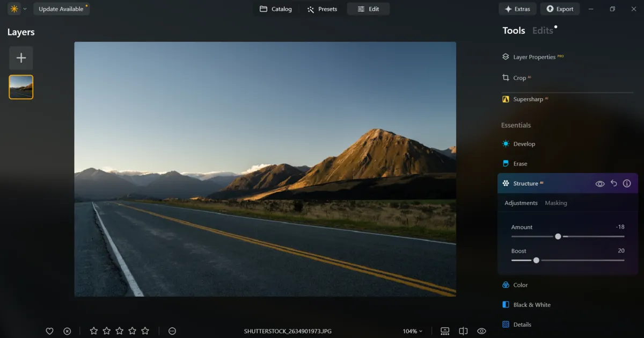The height and width of the screenshot is (338, 644).
Task: Select the road photo layer thumbnail
Action: pyautogui.click(x=20, y=87)
